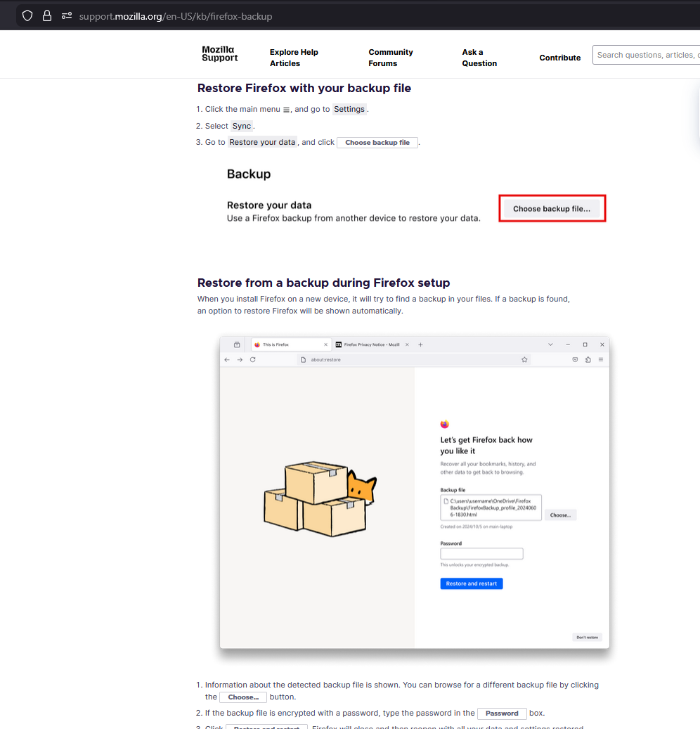Click 'Choose backup file...' button in Backup image
The width and height of the screenshot is (700, 729).
click(x=552, y=209)
